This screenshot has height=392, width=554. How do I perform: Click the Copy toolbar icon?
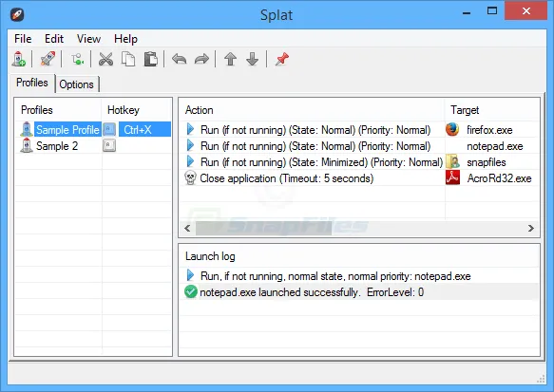click(128, 59)
